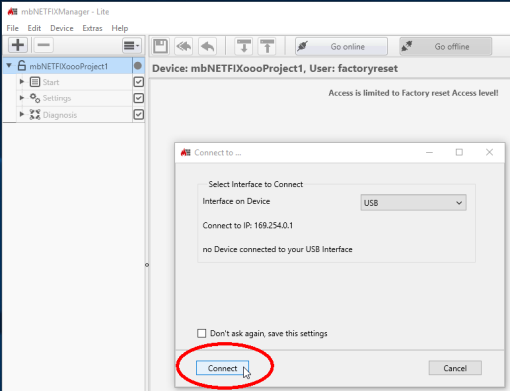Click the Device: mbNETFIXoooProject1 header text
The image size is (510, 391).
coord(275,69)
